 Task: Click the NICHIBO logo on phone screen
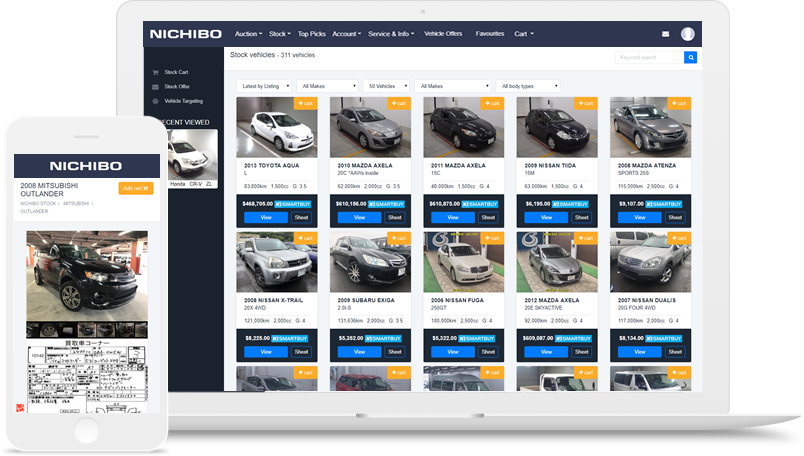tap(86, 166)
